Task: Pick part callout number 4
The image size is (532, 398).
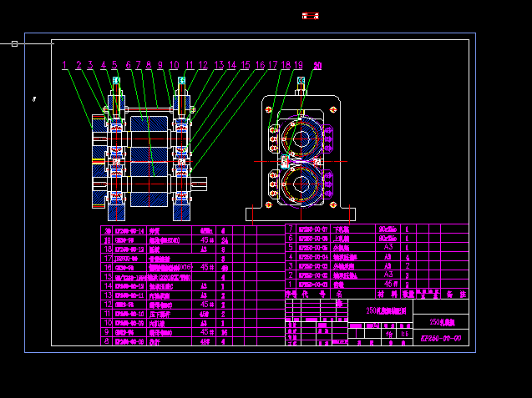Action: coord(104,64)
